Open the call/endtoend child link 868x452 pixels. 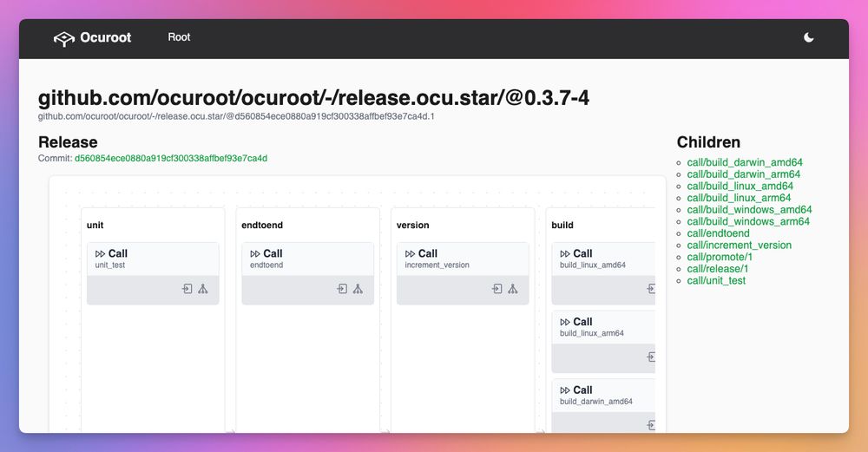coord(718,233)
